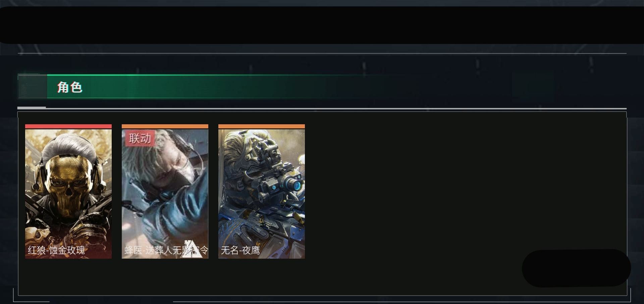This screenshot has width=644, height=304.
Task: Click the 无名-夜鹰 name label
Action: [x=240, y=250]
